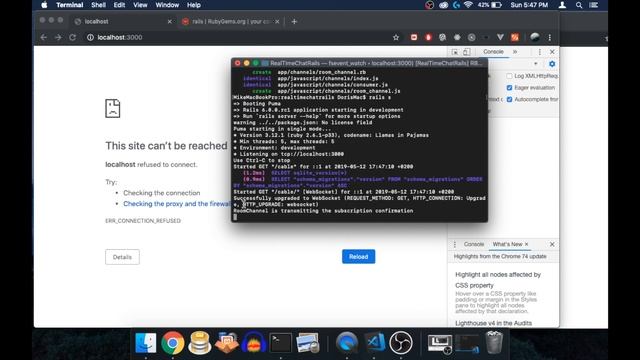
Task: Select the Console tab in the drawer
Action: point(473,244)
